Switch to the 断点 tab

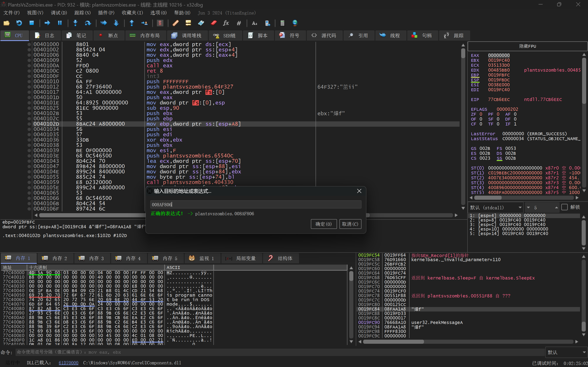tap(109, 36)
